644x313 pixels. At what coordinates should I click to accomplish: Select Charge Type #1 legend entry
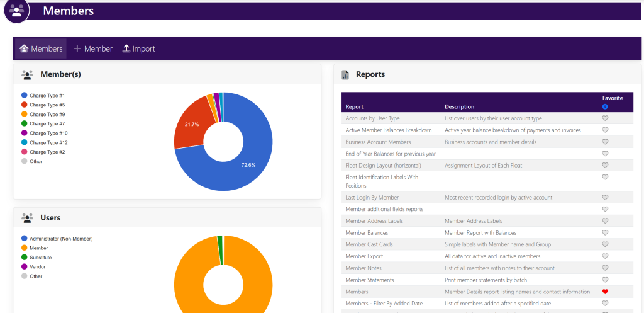(x=47, y=96)
